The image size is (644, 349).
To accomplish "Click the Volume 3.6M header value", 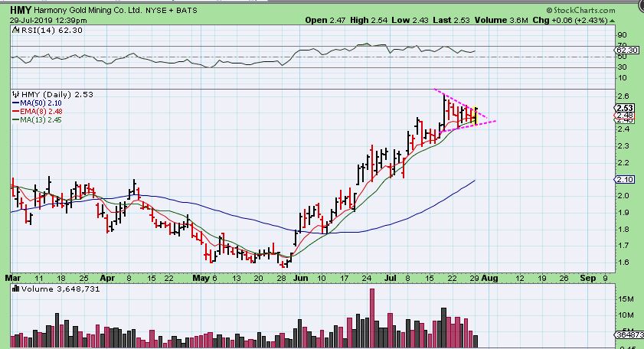I will point(501,20).
